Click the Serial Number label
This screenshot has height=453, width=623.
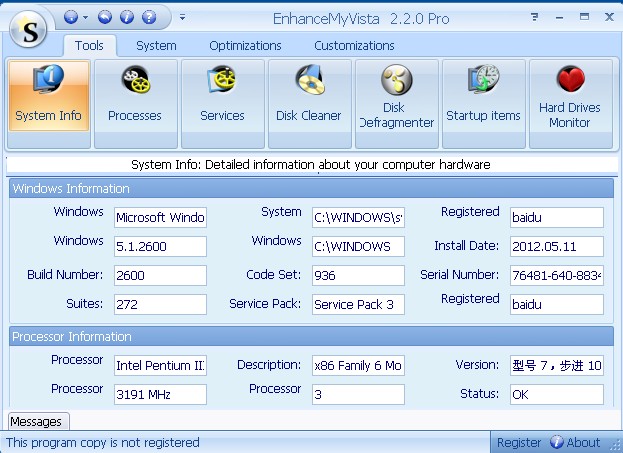[x=460, y=275]
